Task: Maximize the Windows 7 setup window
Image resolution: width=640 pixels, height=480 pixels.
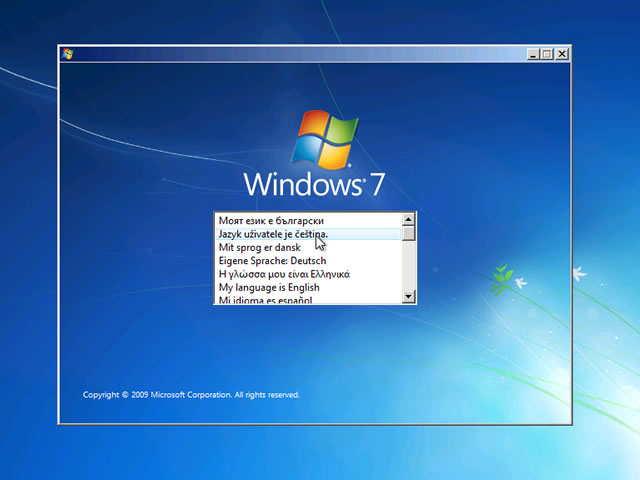Action: coord(547,54)
